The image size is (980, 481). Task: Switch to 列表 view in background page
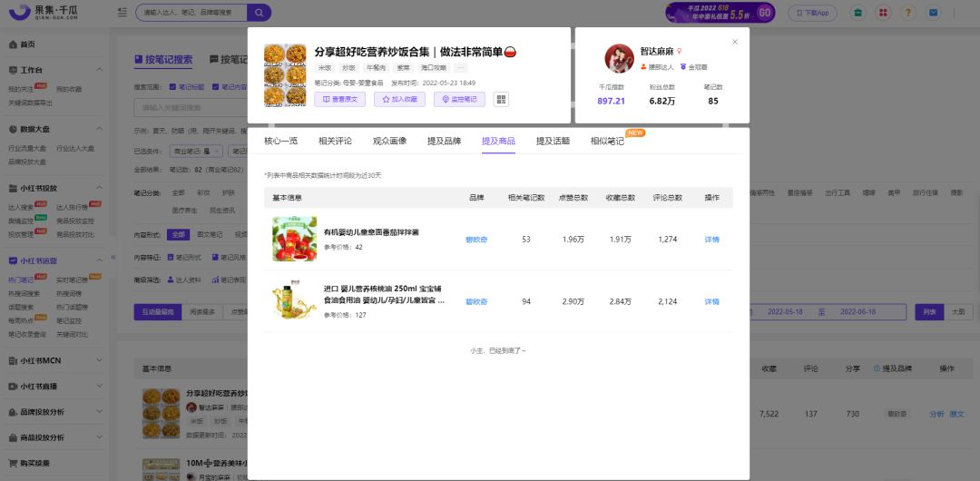[x=929, y=311]
